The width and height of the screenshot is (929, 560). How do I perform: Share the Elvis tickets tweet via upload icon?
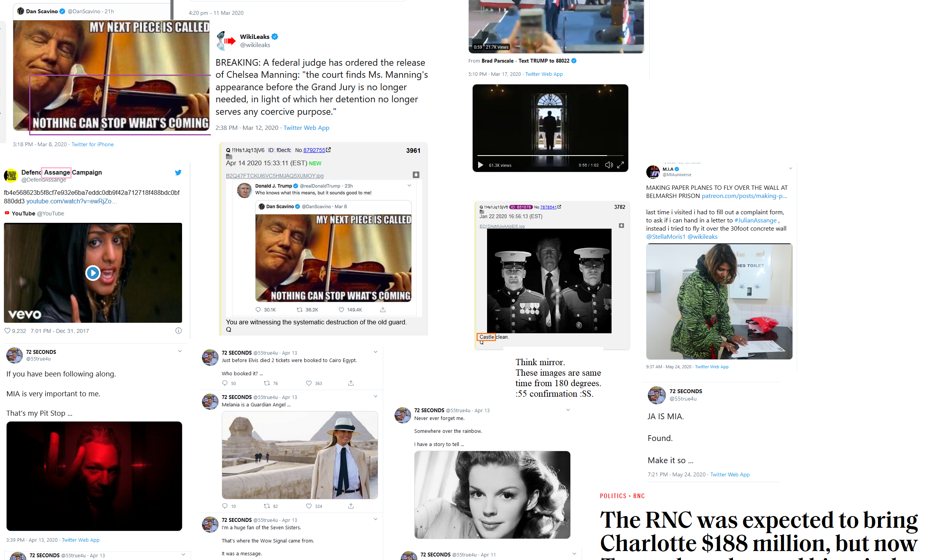[x=351, y=383]
